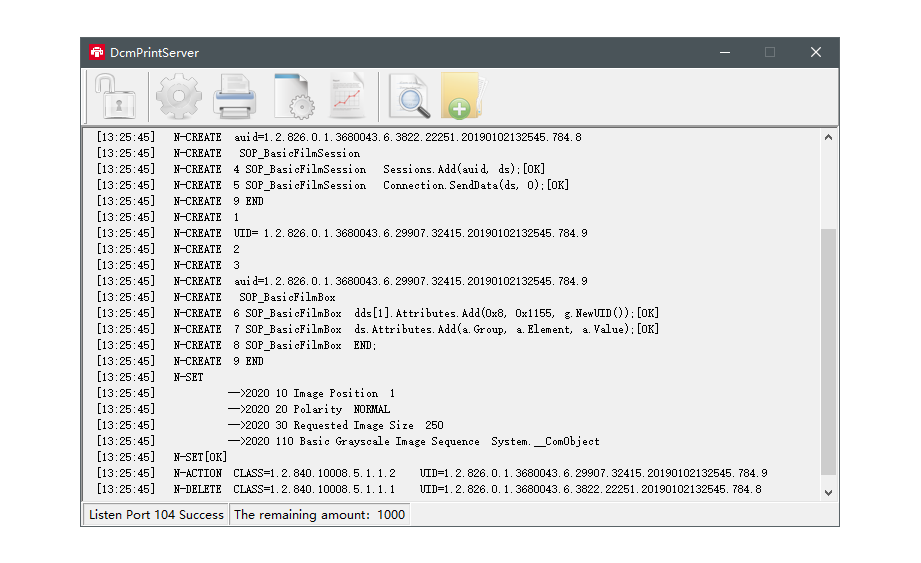This screenshot has width=921, height=563.
Task: Select the N-ACTION CLASS=1.2.840.10008.5.1.1.2 line
Action: coord(432,473)
